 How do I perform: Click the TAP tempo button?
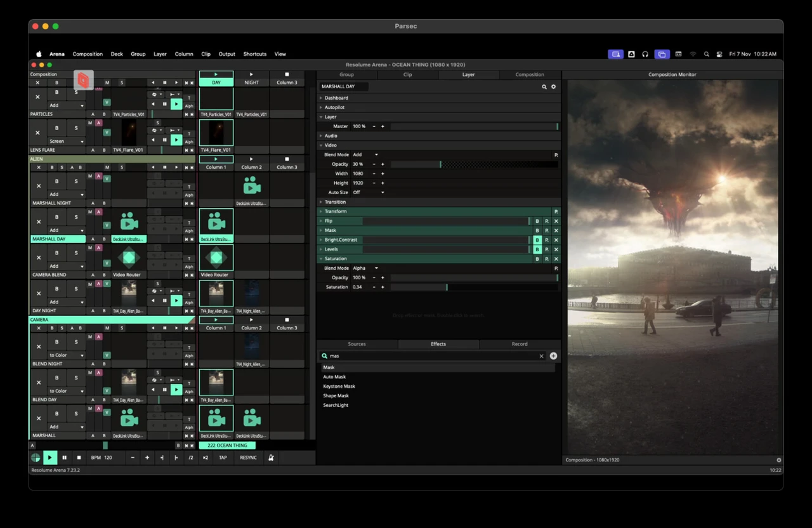(x=223, y=458)
